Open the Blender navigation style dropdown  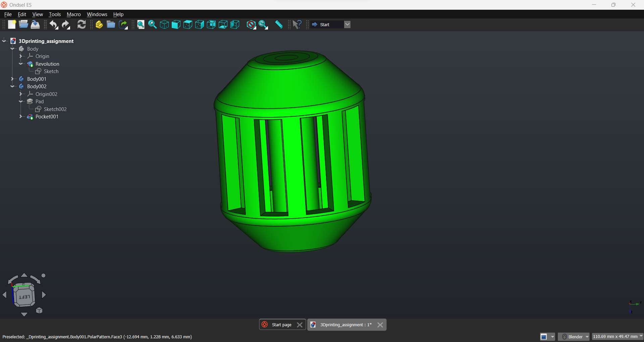pyautogui.click(x=574, y=337)
